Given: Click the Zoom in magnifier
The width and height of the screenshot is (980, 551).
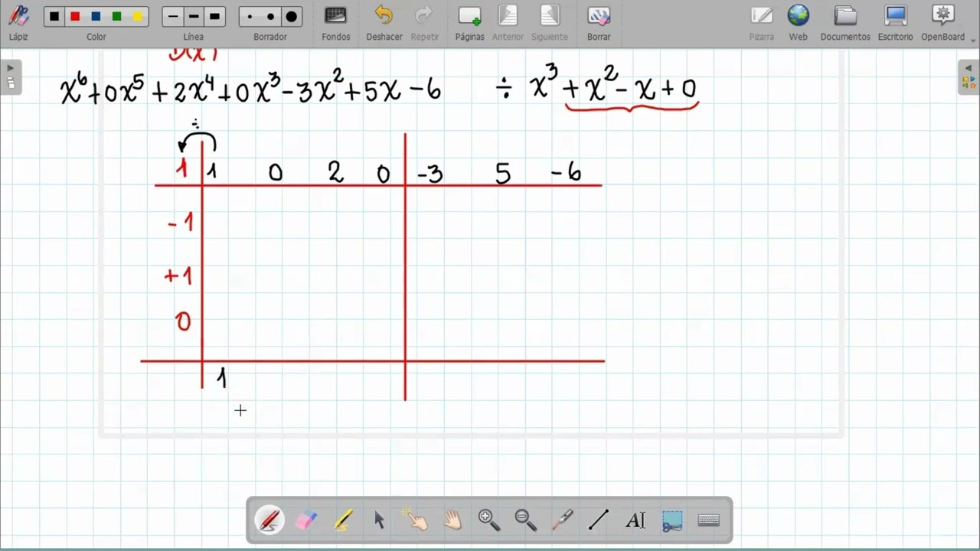Looking at the screenshot, I should coord(488,520).
